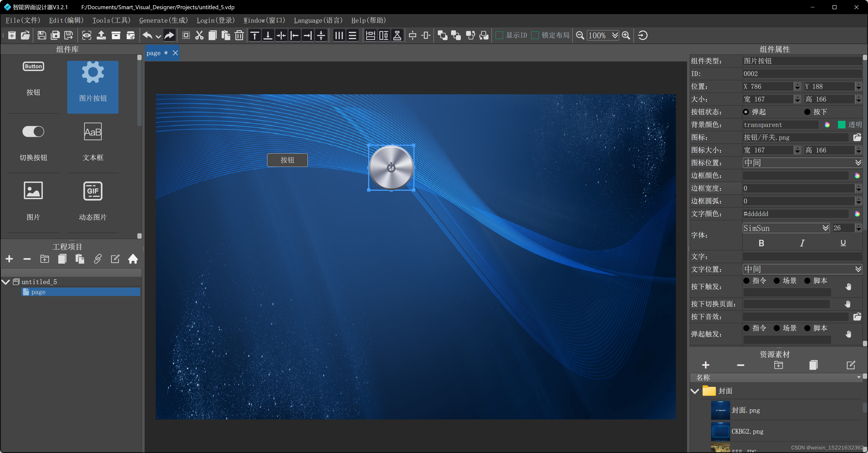Select the 按下 button state radio

click(x=807, y=112)
